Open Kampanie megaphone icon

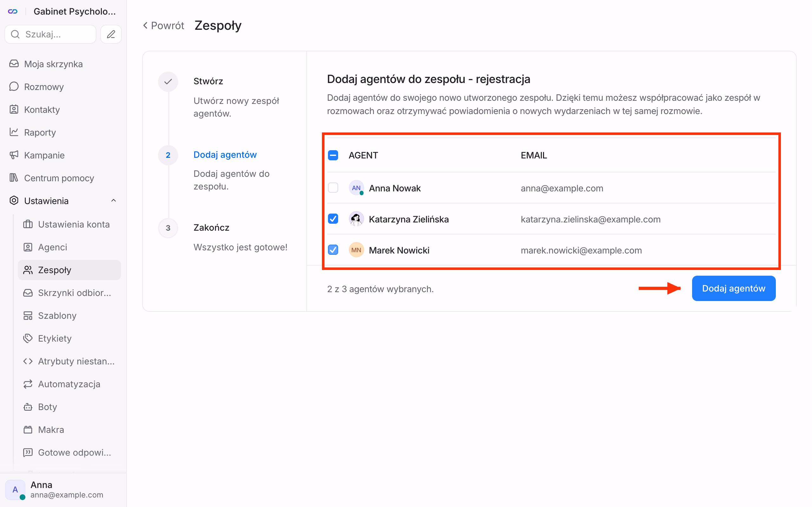[14, 155]
